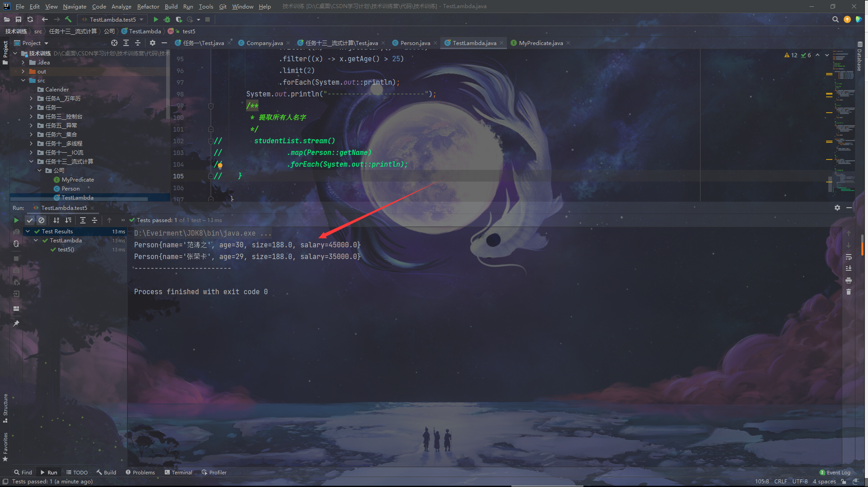Start debugging with the green bug icon
The image size is (868, 487).
pyautogui.click(x=167, y=19)
